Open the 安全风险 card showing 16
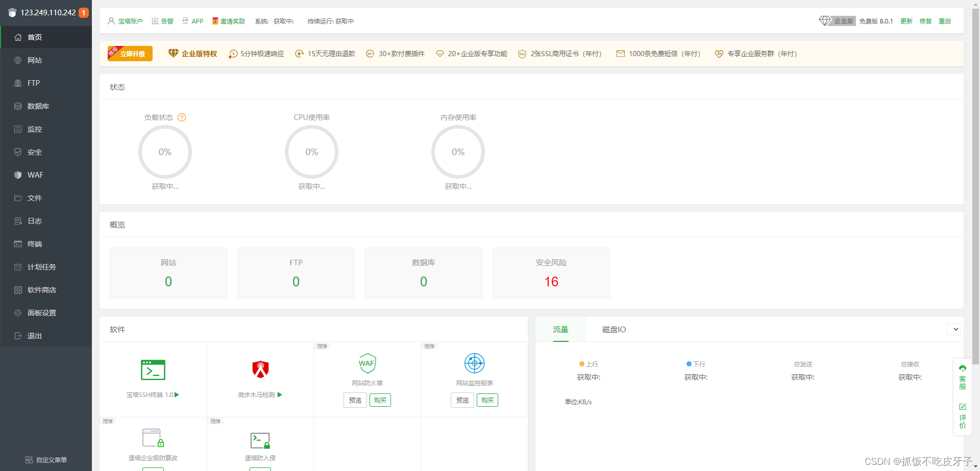The width and height of the screenshot is (980, 471). (551, 273)
